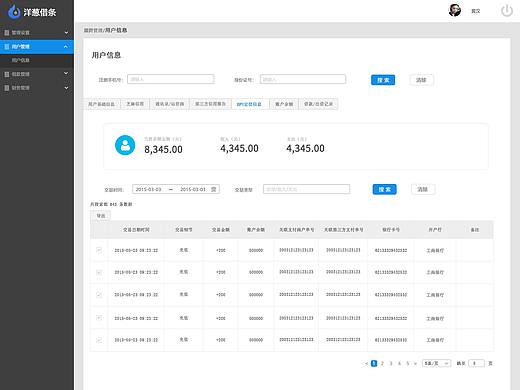Switch to the 通讯录/运营商 tab
The height and width of the screenshot is (390, 520).
point(169,104)
